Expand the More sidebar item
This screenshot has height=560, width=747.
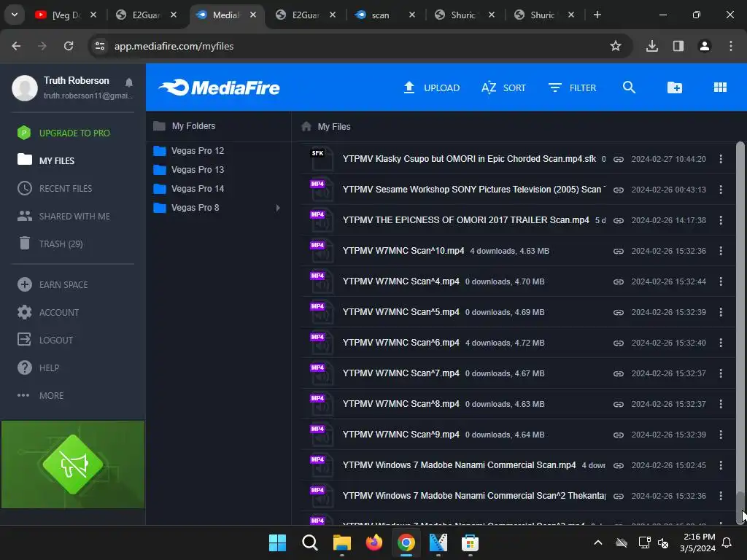point(41,395)
